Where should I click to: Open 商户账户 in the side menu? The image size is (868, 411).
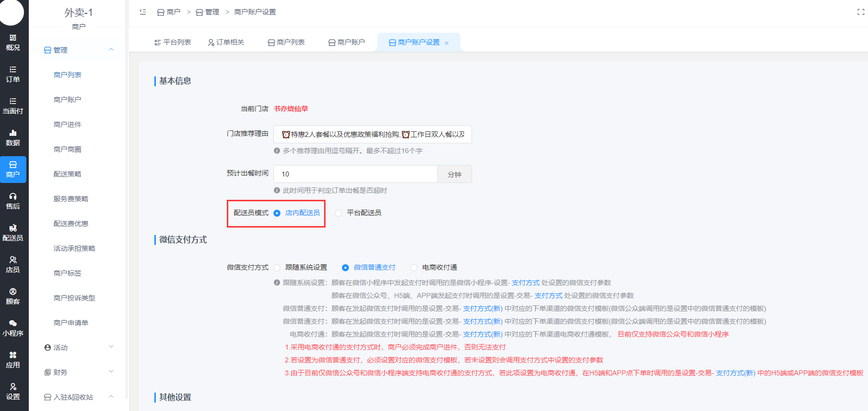[67, 100]
